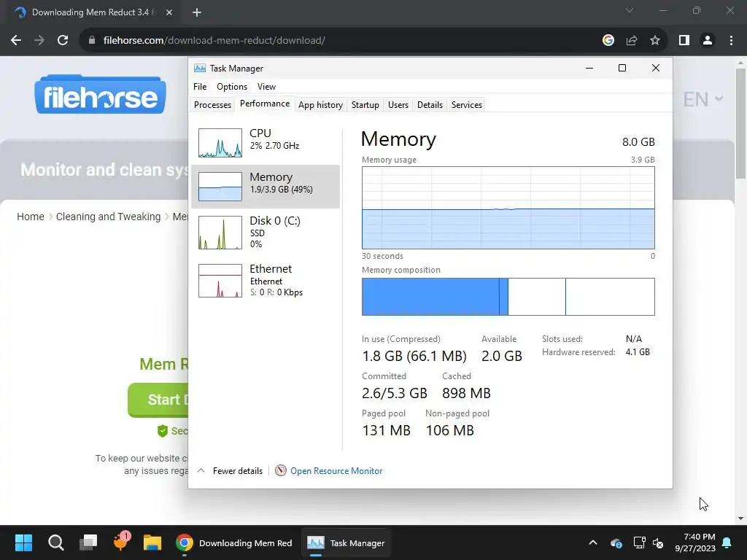Click Task Manager taskbar button
Screen dimensions: 747x560
pyautogui.click(x=346, y=542)
